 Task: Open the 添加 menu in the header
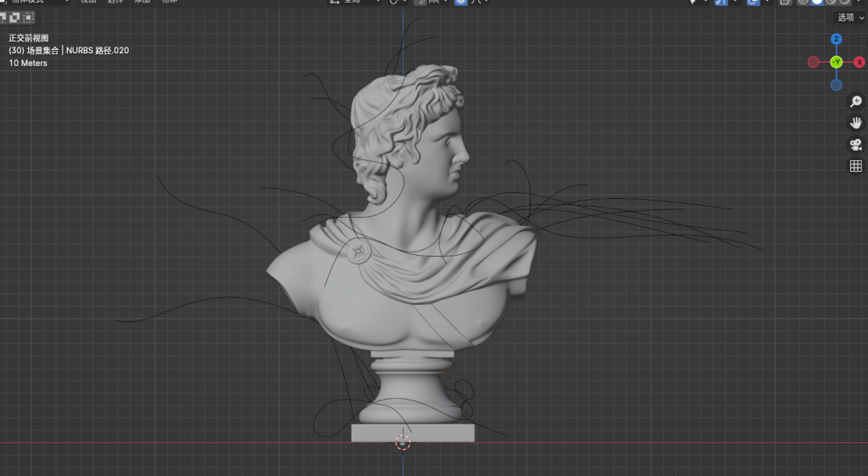(x=142, y=2)
